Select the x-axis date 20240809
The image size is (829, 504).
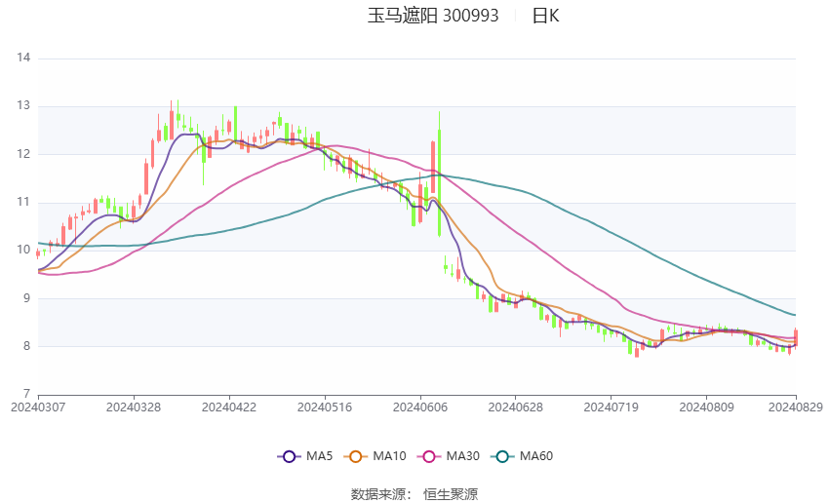click(706, 407)
